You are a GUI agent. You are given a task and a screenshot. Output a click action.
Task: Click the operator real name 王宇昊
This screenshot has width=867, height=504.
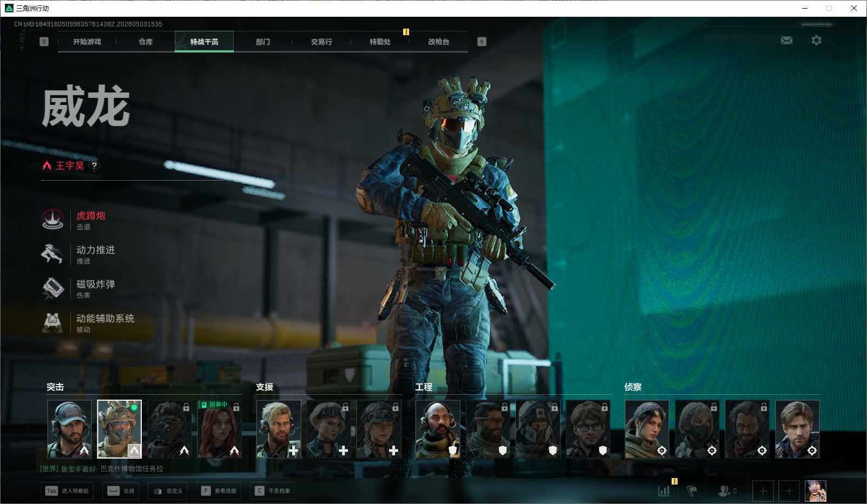click(70, 166)
